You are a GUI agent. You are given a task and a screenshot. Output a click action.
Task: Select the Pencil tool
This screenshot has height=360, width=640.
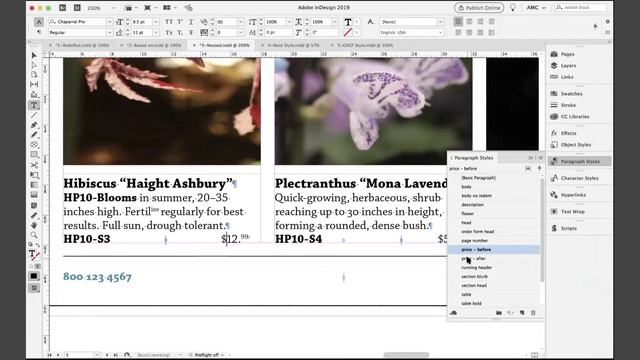tap(34, 135)
